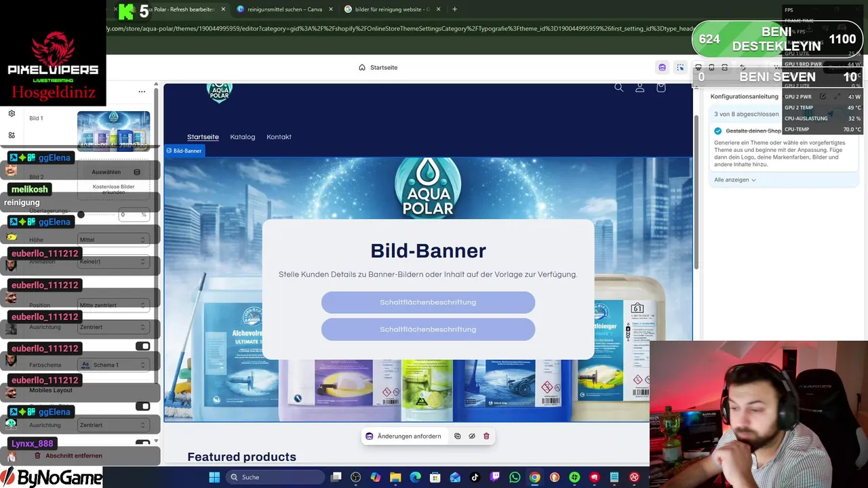868x488 pixels.
Task: Click the Aqua Polar logo in store header
Action: click(x=219, y=93)
